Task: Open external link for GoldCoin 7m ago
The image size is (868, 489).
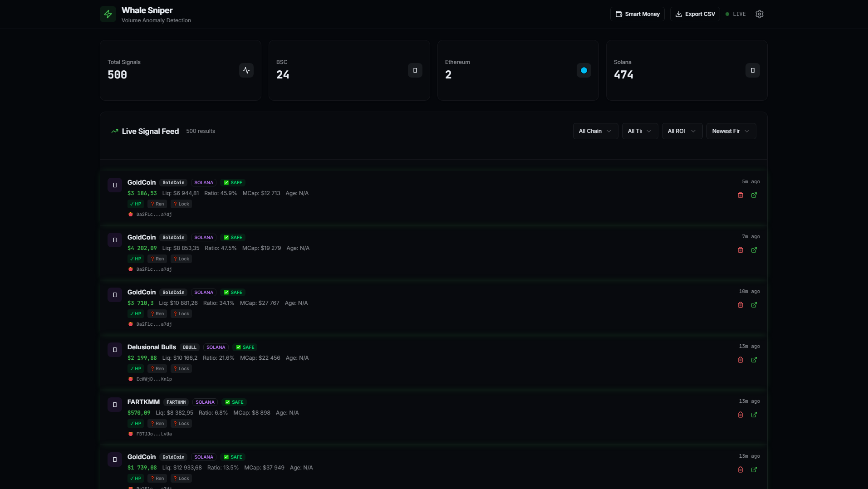Action: 754,250
